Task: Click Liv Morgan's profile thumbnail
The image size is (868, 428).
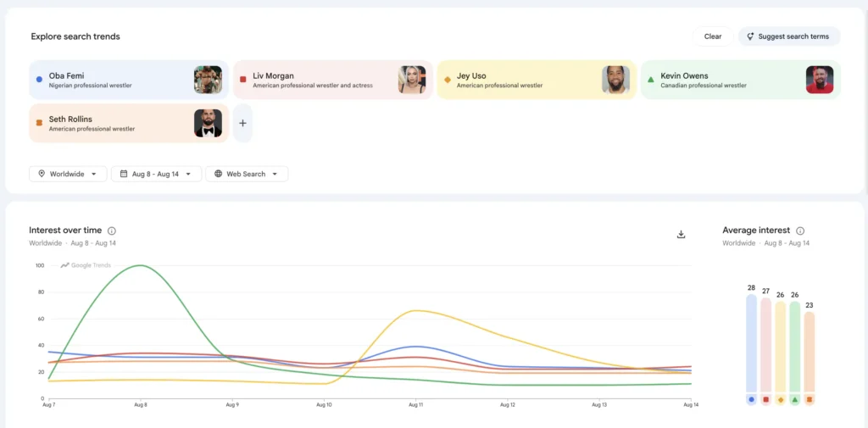Action: [412, 80]
